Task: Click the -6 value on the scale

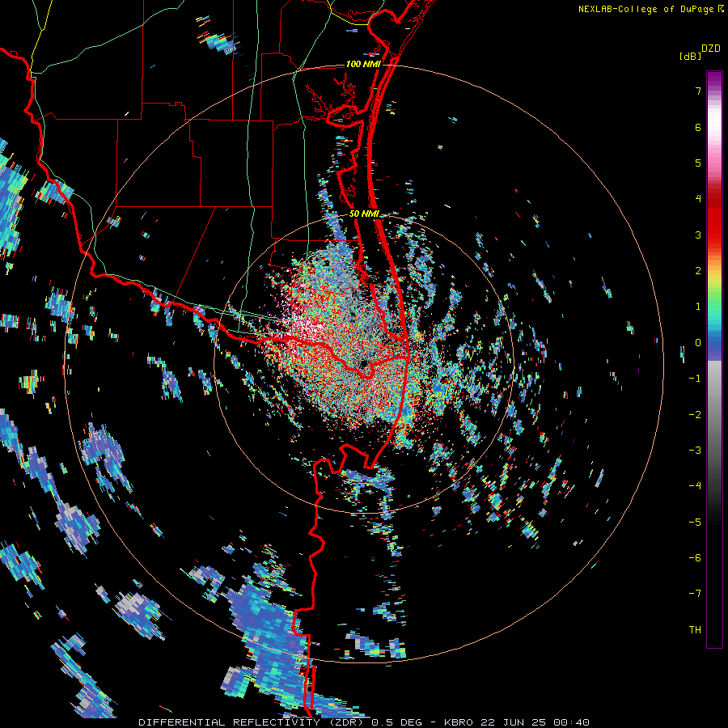Action: tap(695, 558)
